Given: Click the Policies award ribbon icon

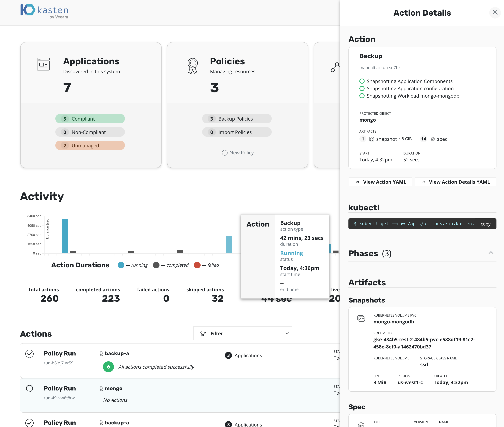Looking at the screenshot, I should tap(193, 66).
